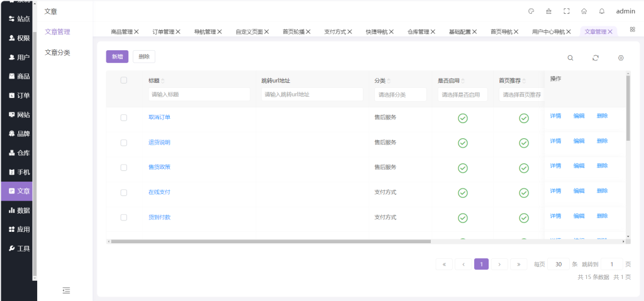The height and width of the screenshot is (301, 644).
Task: Open 详情 for 取消订单 row
Action: pos(556,116)
